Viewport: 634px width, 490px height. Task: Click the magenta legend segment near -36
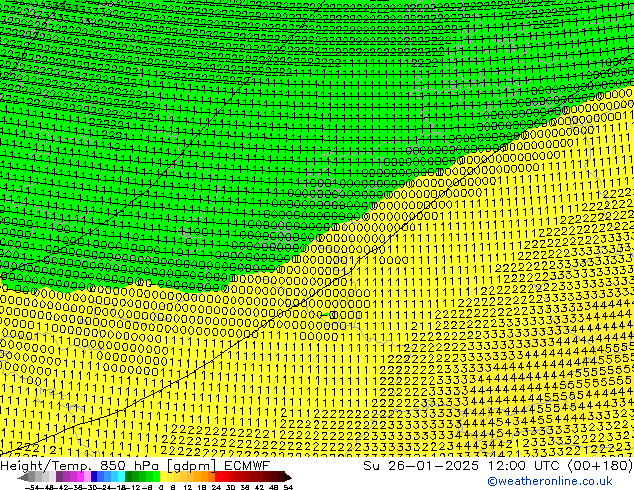click(x=80, y=477)
